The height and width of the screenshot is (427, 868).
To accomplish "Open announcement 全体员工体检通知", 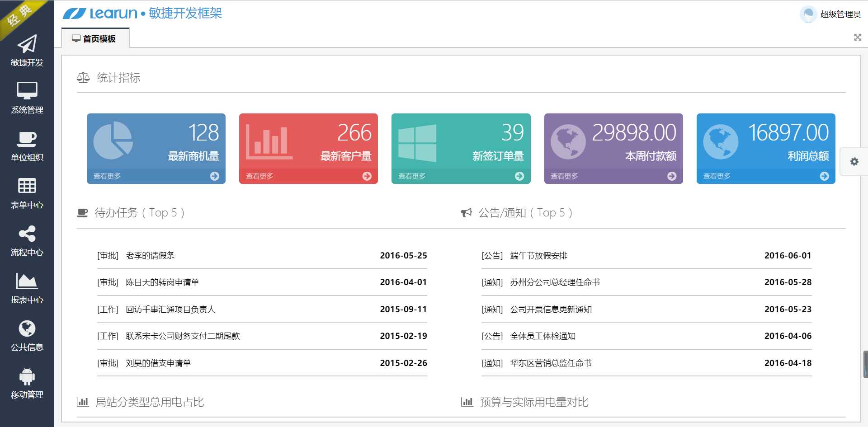I will pos(542,336).
